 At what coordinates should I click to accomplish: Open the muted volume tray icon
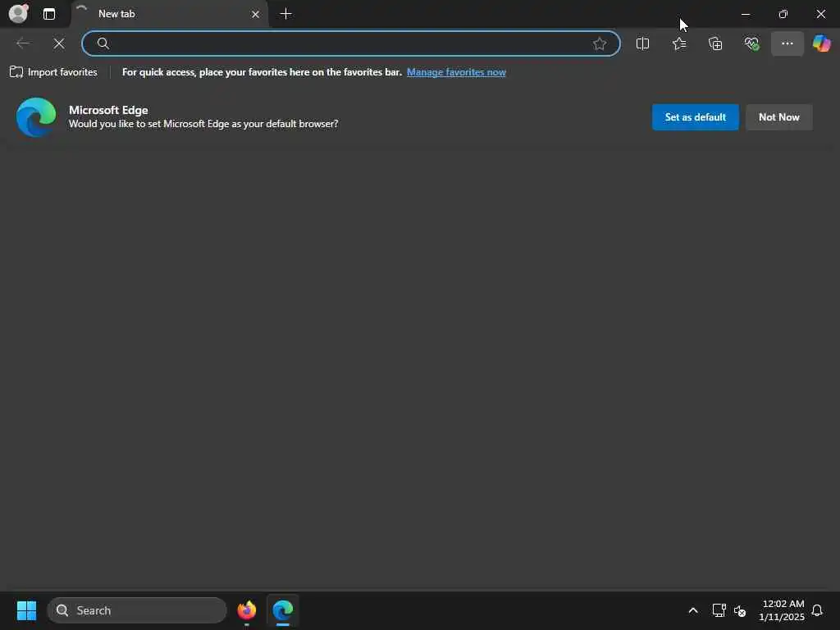[x=740, y=610]
